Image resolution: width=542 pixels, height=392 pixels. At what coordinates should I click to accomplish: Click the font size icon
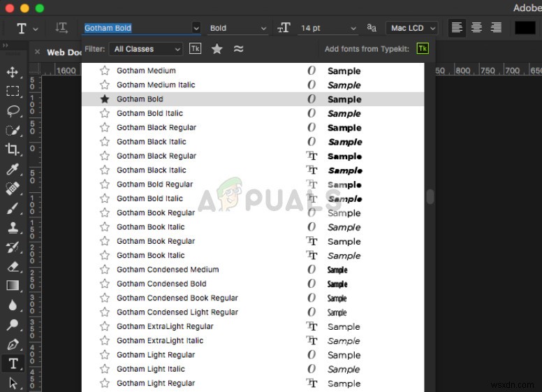284,28
